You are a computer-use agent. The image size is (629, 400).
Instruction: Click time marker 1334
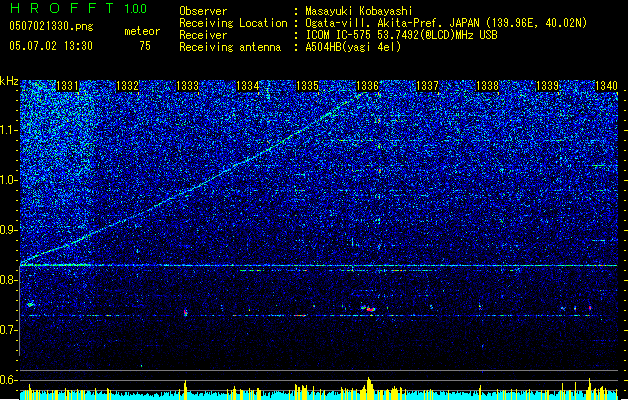(x=248, y=86)
